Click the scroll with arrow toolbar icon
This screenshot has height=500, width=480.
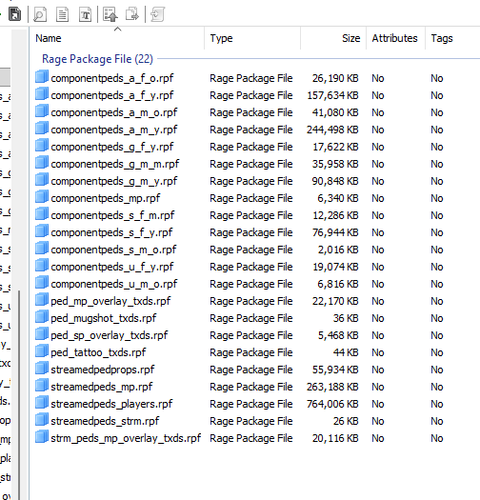pyautogui.click(x=157, y=15)
